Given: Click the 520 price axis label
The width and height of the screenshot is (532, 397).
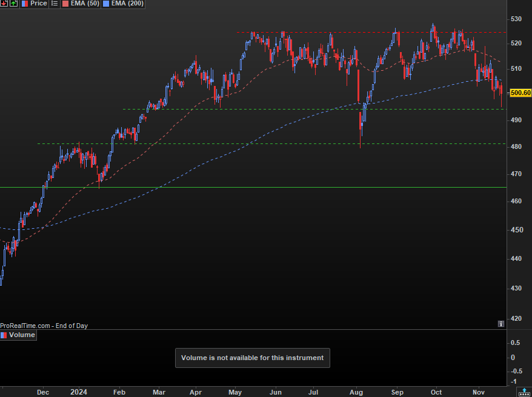Looking at the screenshot, I should pyautogui.click(x=516, y=44).
